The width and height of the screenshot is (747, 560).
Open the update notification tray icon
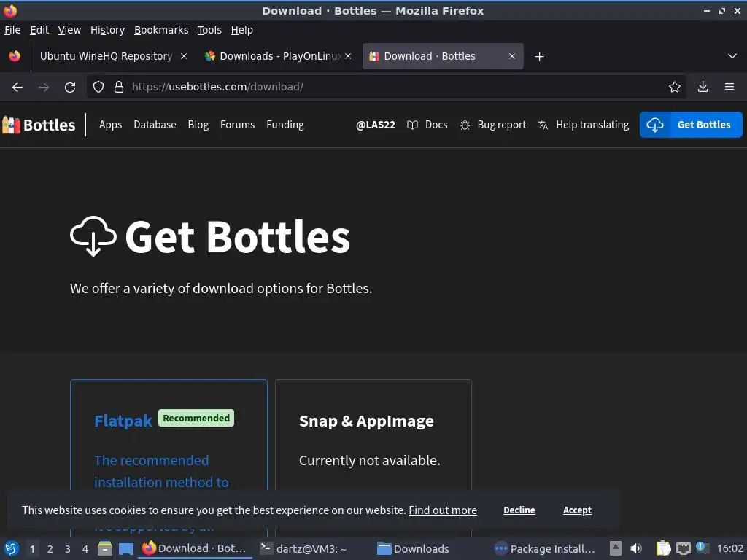click(702, 548)
